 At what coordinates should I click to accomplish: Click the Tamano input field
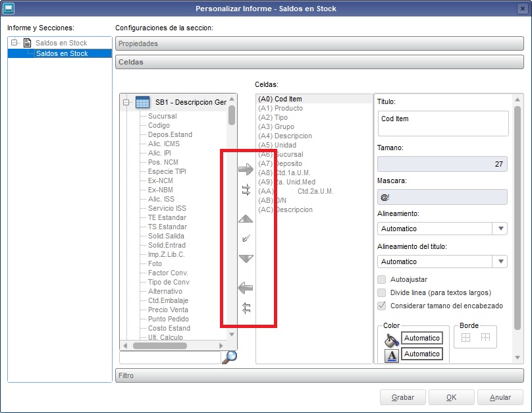point(442,164)
